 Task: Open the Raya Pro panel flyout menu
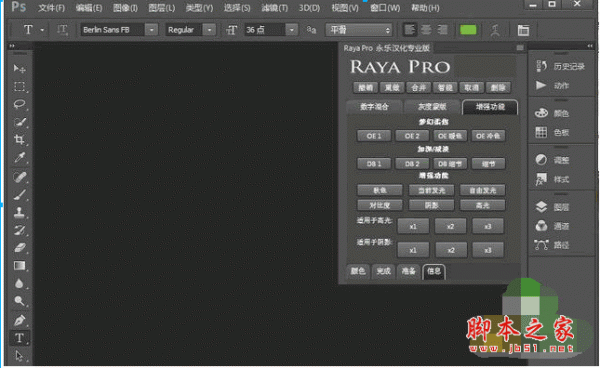(520, 48)
